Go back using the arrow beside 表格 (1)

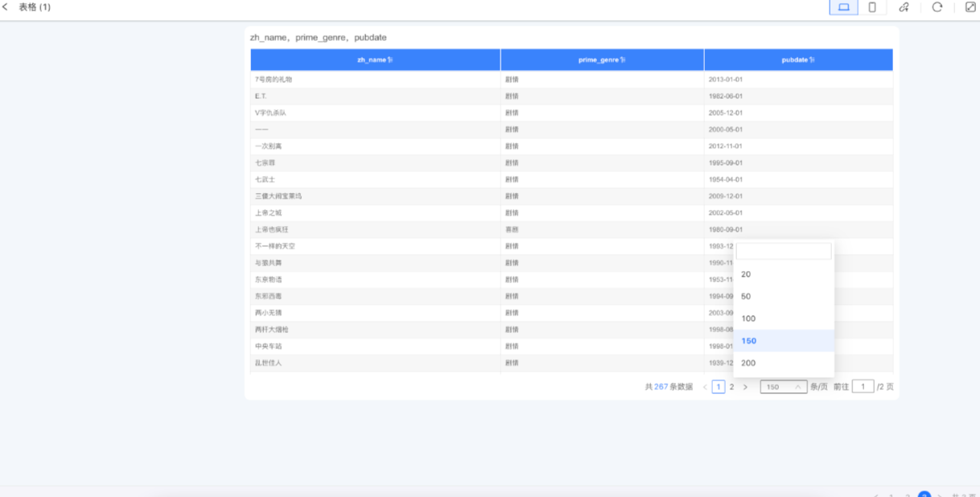[x=5, y=7]
